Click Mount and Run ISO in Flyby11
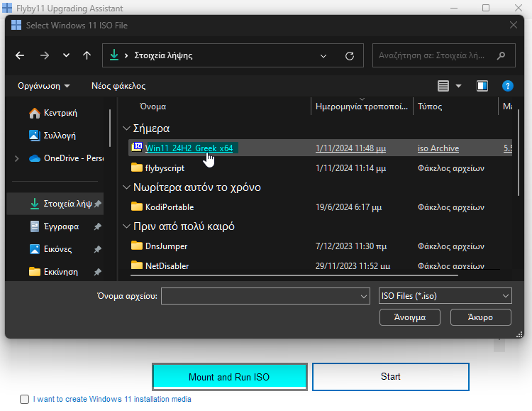This screenshot has width=532, height=411. pyautogui.click(x=230, y=377)
